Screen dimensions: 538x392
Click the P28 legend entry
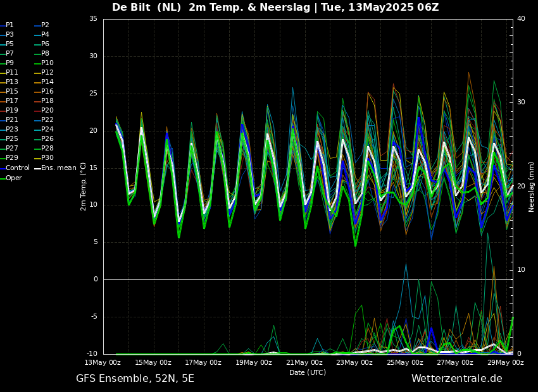click(x=47, y=149)
